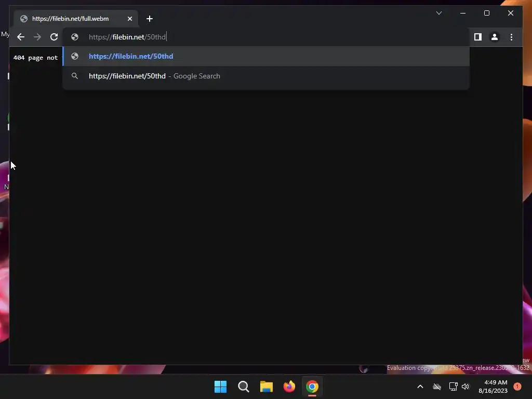Close the filebin.net/full.webm tab
Screen dimensions: 532x399
pos(129,19)
